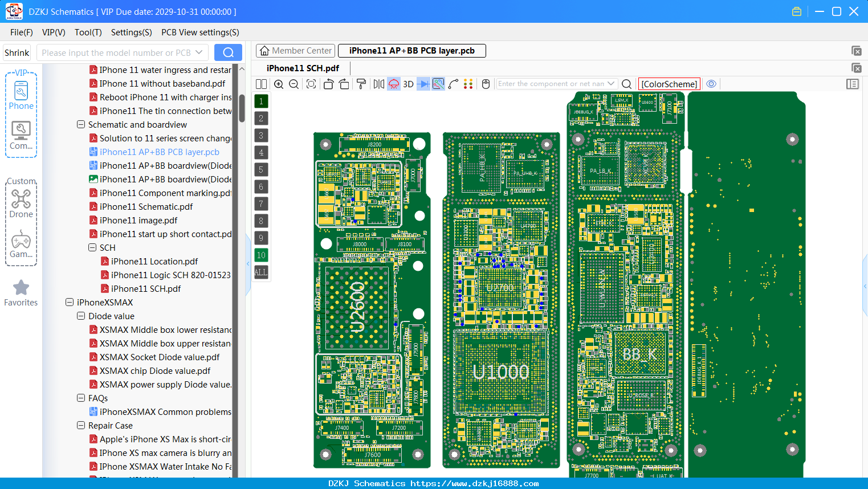Open iPhone11 Location.pdf file
Viewport: 868px width, 489px height.
point(154,261)
